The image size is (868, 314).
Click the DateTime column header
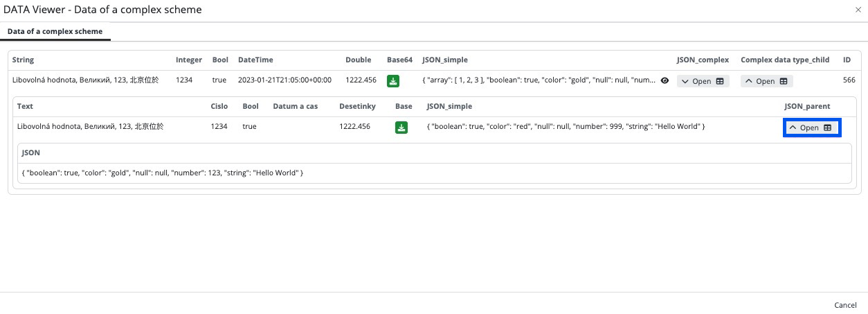click(x=255, y=60)
